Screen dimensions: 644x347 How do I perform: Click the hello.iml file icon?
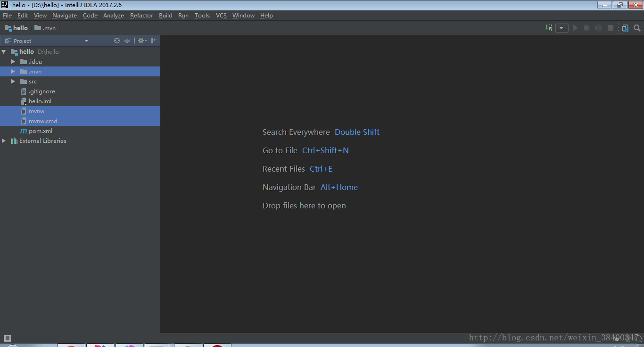(x=24, y=101)
